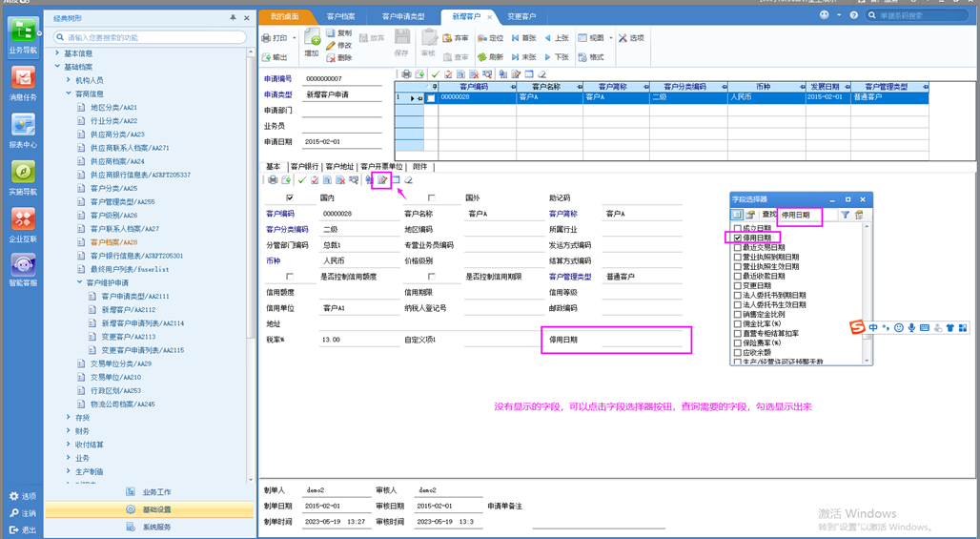Check the 变更日期 field checkbox
The image size is (980, 539).
pyautogui.click(x=738, y=286)
